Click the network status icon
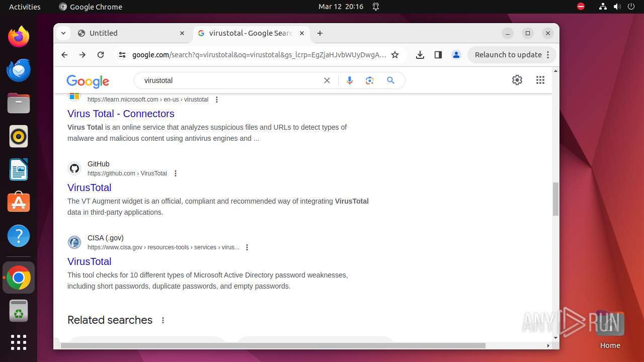644x362 pixels. [x=603, y=7]
